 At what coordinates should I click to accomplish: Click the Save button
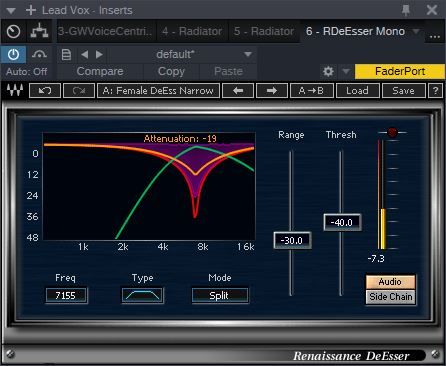(403, 90)
